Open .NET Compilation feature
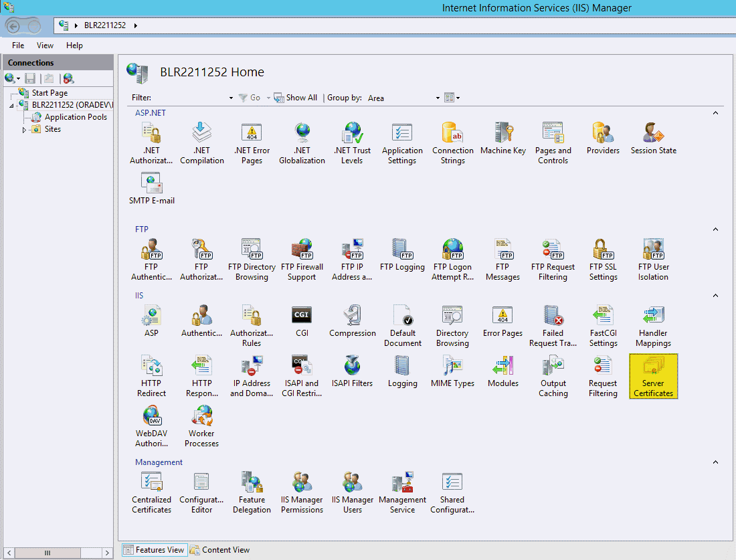This screenshot has width=736, height=560. 202,143
